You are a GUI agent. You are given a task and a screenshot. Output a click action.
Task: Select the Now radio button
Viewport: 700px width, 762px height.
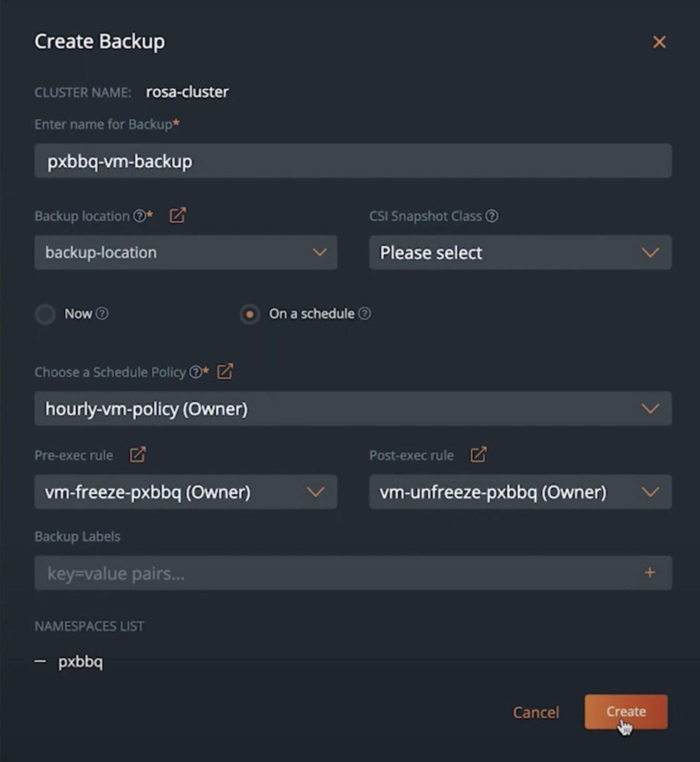(45, 314)
